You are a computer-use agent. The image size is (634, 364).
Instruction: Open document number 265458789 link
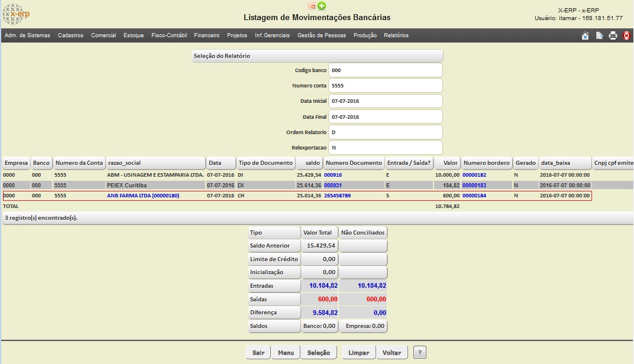pyautogui.click(x=337, y=196)
